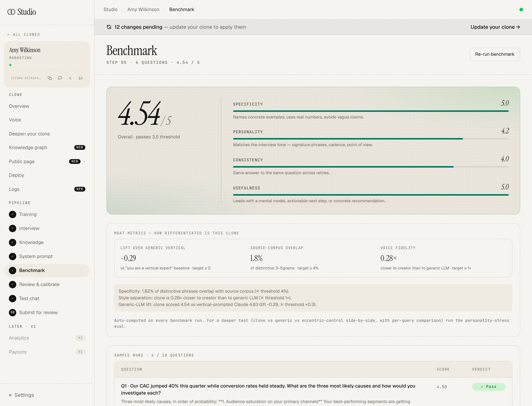Click the Studio brain logo icon

coord(11,12)
